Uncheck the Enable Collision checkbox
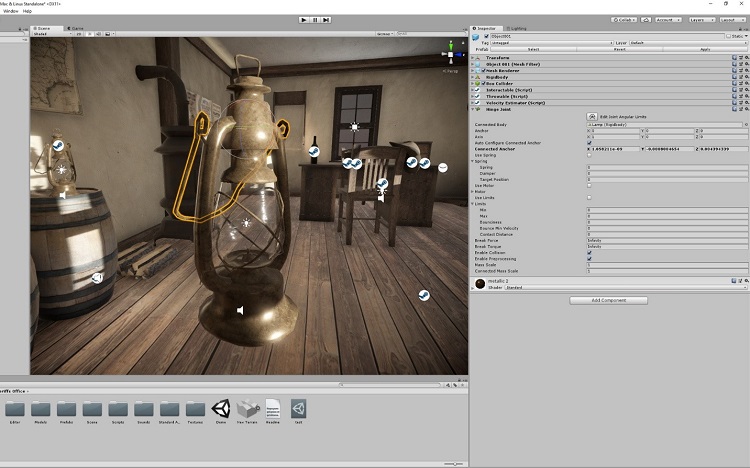The width and height of the screenshot is (750, 468). click(589, 252)
